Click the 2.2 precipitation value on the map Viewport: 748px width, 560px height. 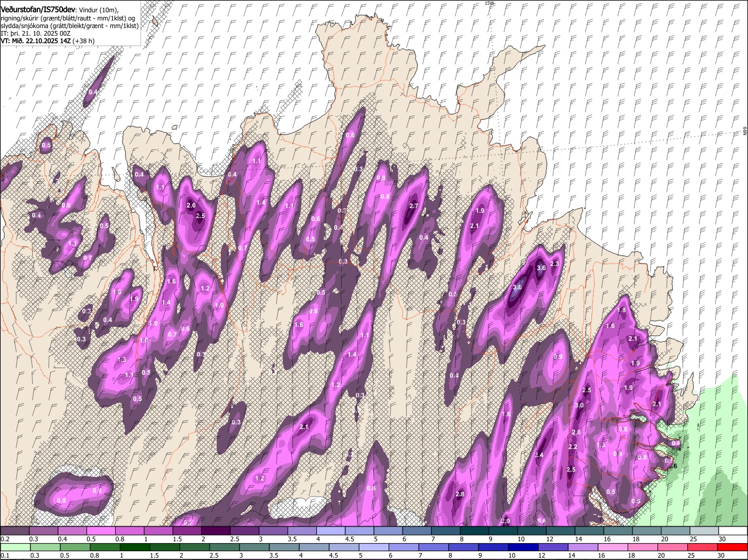click(x=573, y=447)
